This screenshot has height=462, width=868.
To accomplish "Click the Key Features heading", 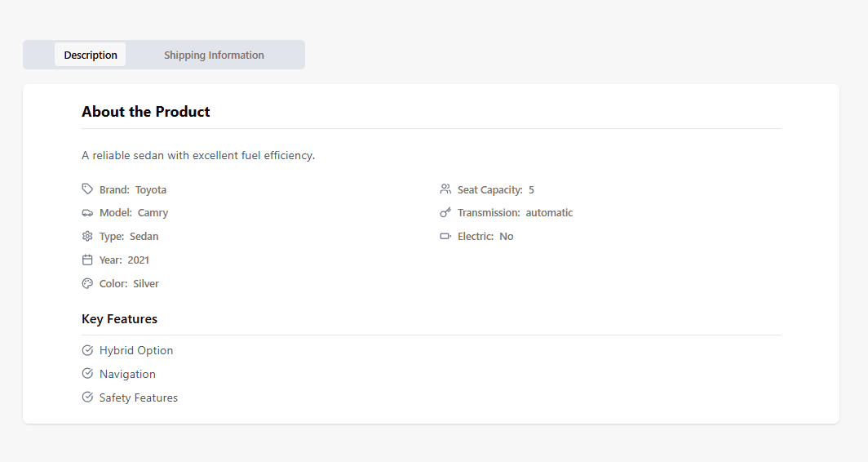I will pos(119,319).
